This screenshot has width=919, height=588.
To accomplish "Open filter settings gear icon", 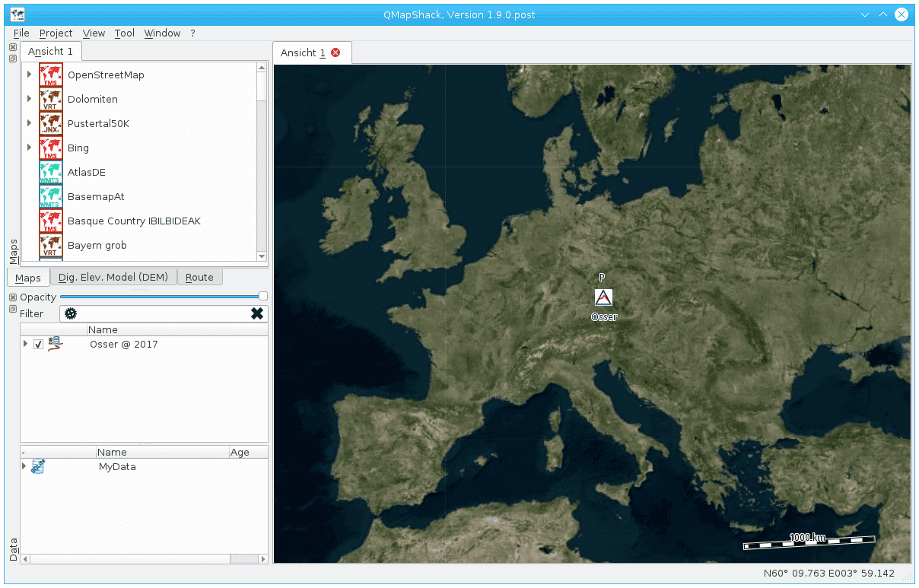I will pyautogui.click(x=71, y=313).
